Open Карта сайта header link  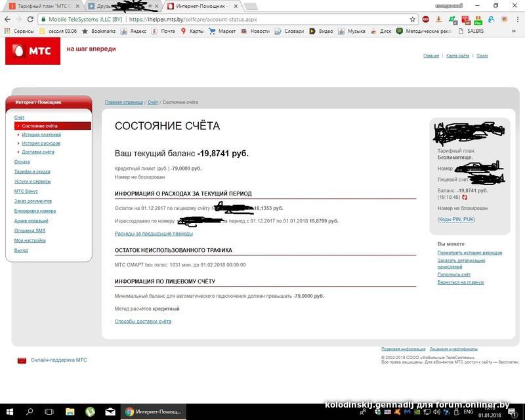click(457, 56)
